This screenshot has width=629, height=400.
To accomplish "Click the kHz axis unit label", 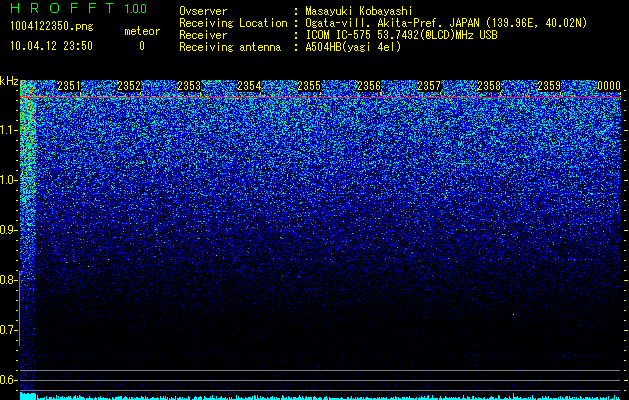I will 9,81.
